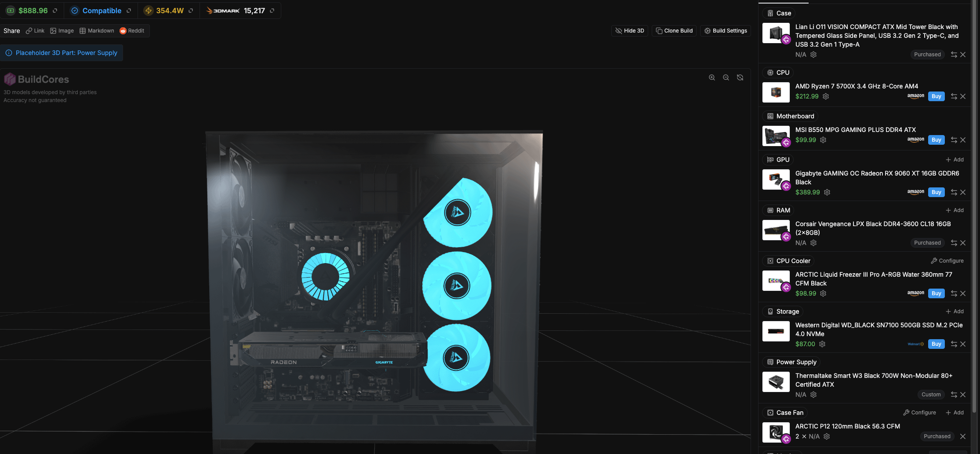Image resolution: width=980 pixels, height=454 pixels.
Task: Expand the Compatible status details
Action: (x=129, y=11)
